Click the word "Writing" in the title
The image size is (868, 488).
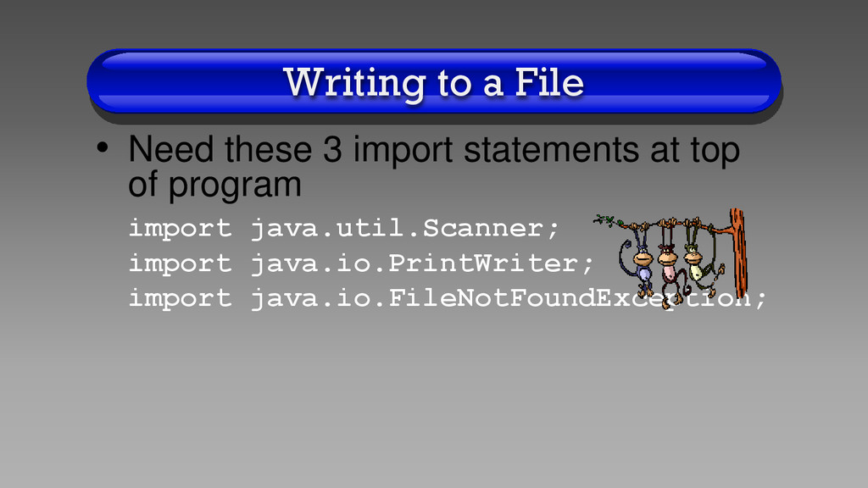tap(354, 83)
